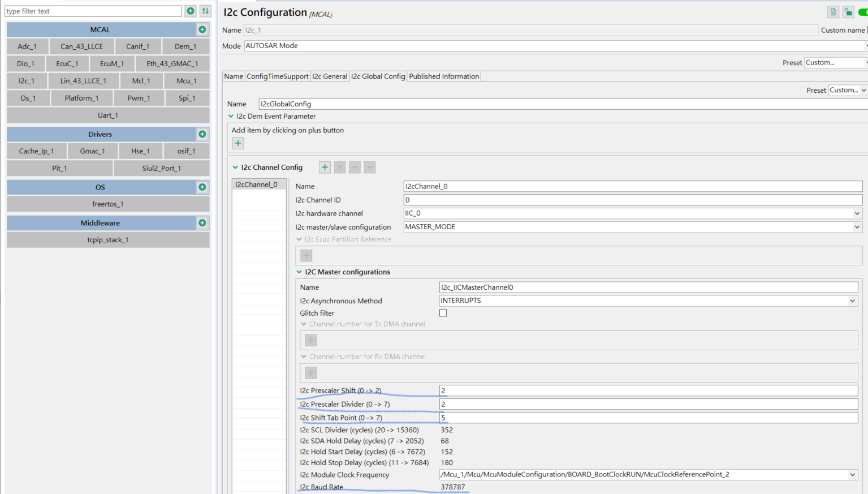The height and width of the screenshot is (494, 868).
Task: Open the tcpip_stack_1 middleware module
Action: coord(107,240)
